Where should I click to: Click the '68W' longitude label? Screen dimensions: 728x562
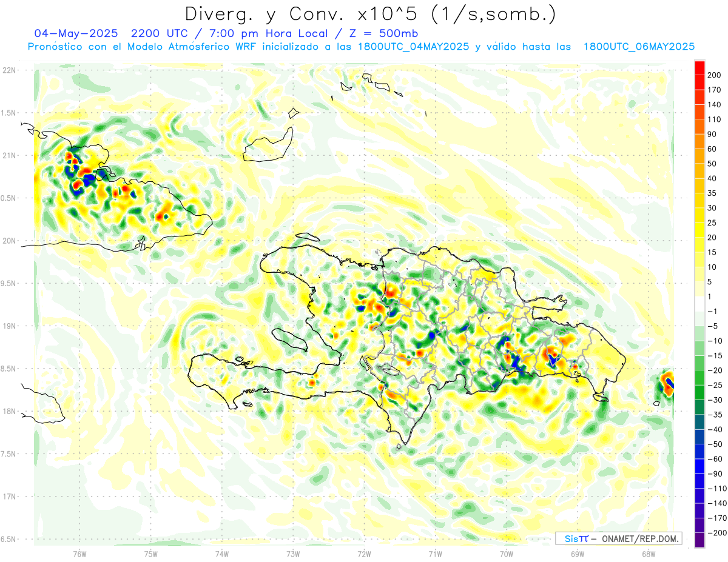649,554
